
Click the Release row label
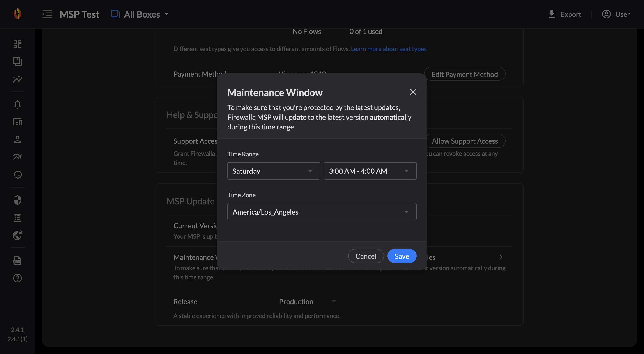(x=185, y=302)
